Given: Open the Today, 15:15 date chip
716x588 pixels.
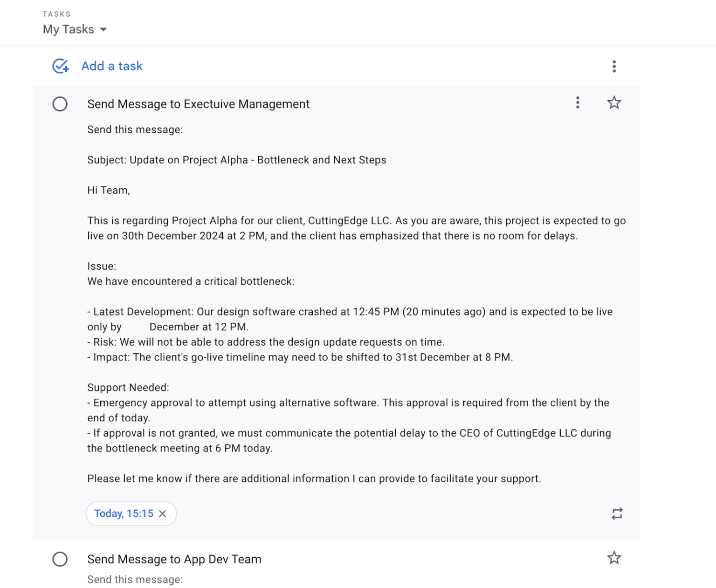Looking at the screenshot, I should click(124, 513).
